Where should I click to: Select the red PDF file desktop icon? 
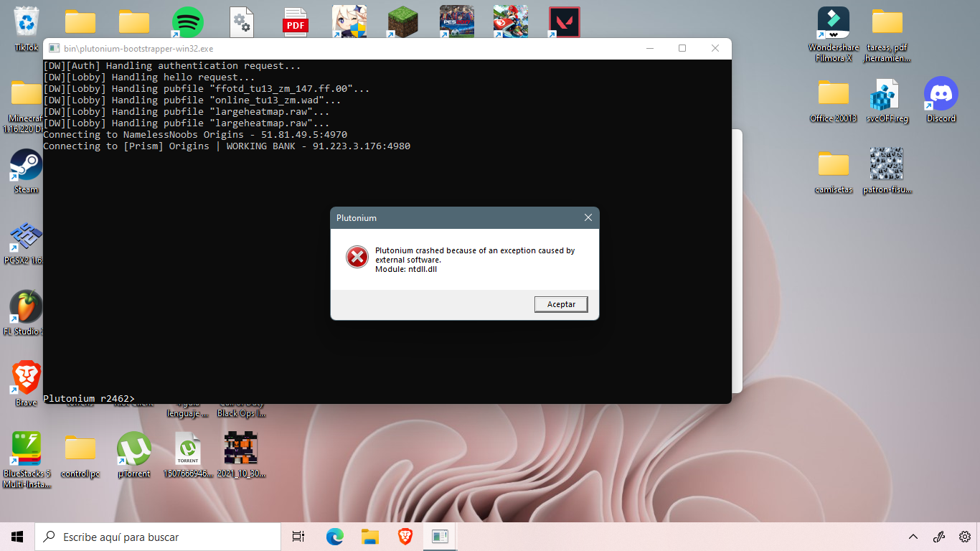[296, 22]
